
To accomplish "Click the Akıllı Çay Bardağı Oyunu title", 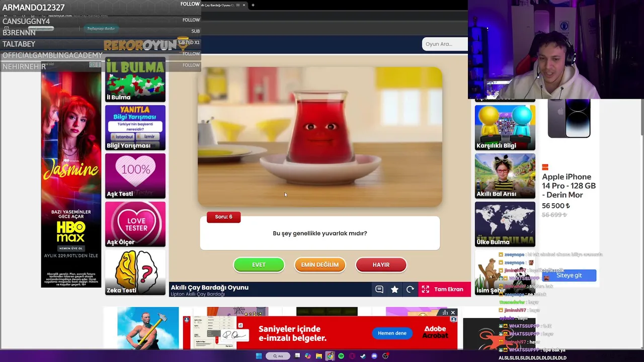I will [210, 288].
